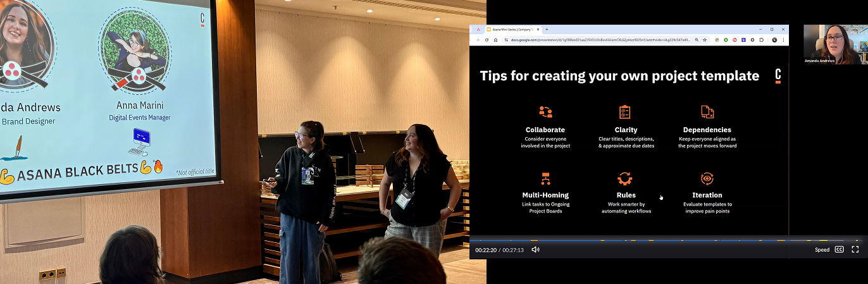Reload the Google Slides page in Chrome
Screen dimensions: 868x284
487,40
